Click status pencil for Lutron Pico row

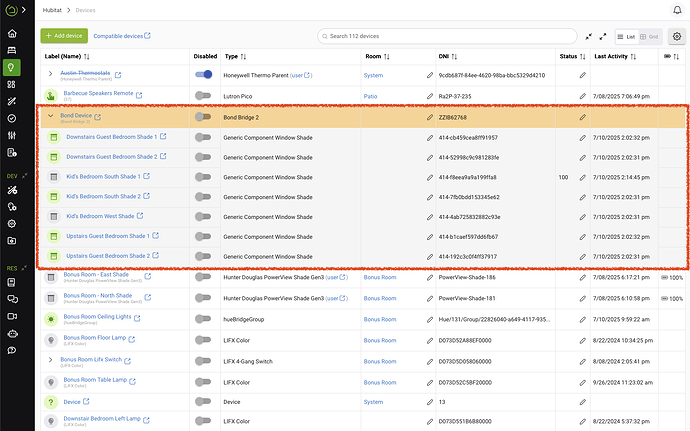click(x=582, y=94)
